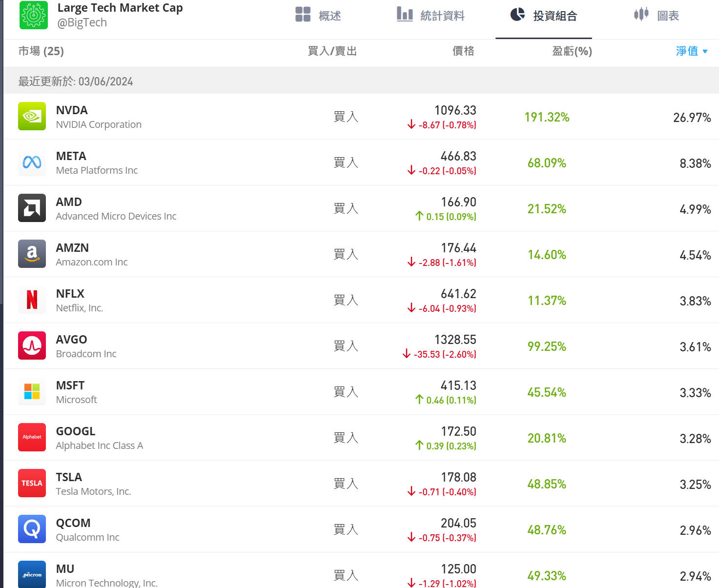Open the 圖表 tab

657,16
